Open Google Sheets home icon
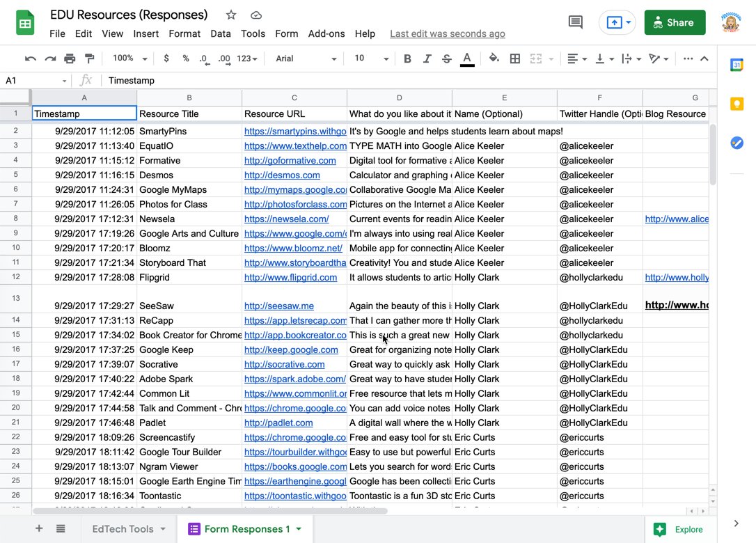This screenshot has height=543, width=756. tap(25, 22)
